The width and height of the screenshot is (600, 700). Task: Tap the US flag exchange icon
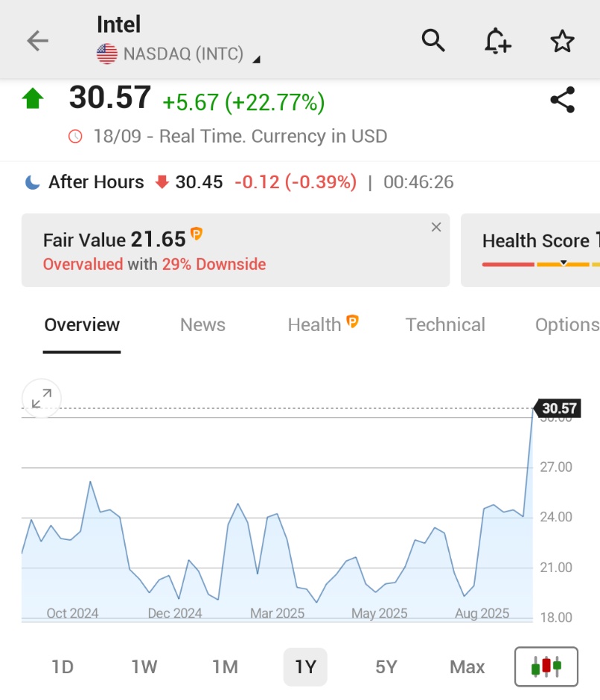tap(107, 54)
